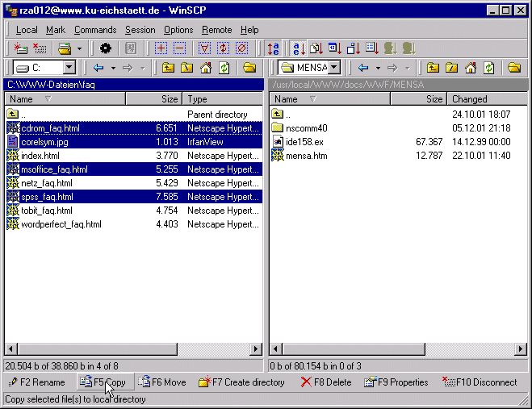Toggle the Sort by size button
532x409 pixels.
coord(354,48)
